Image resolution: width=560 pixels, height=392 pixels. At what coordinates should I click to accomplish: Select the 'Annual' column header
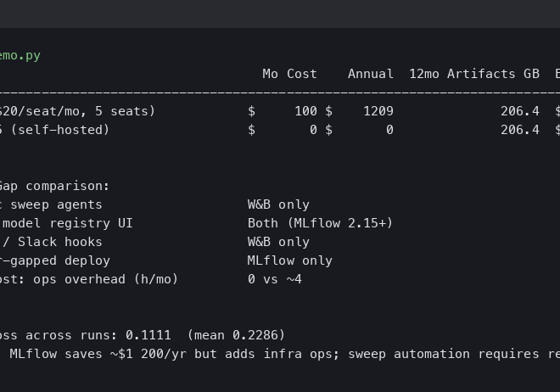pyautogui.click(x=370, y=74)
